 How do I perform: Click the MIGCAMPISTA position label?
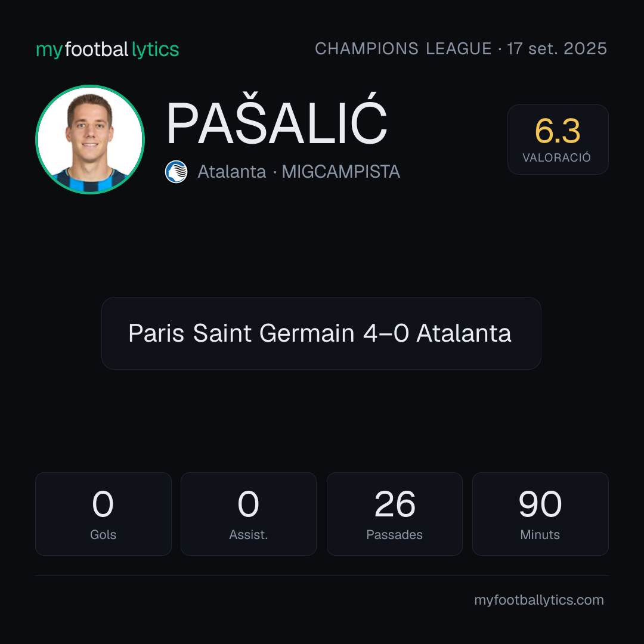(341, 172)
